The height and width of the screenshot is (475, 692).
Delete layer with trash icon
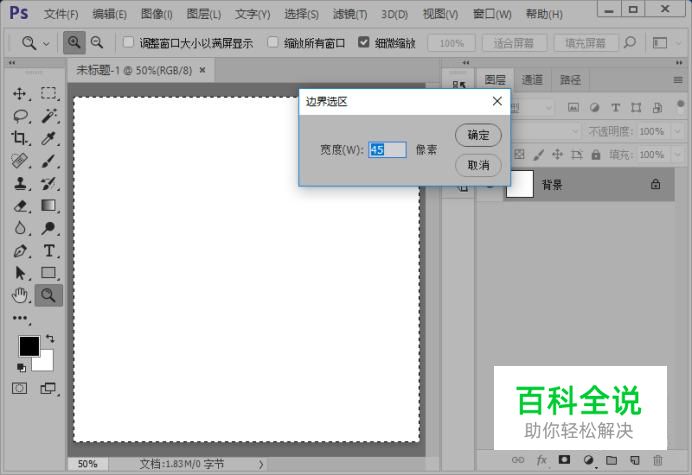click(658, 460)
